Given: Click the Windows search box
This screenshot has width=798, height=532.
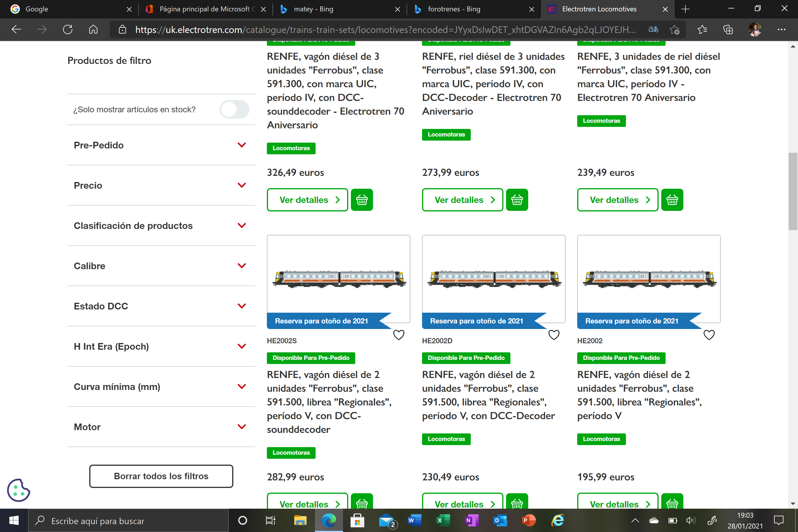Looking at the screenshot, I should point(128,520).
